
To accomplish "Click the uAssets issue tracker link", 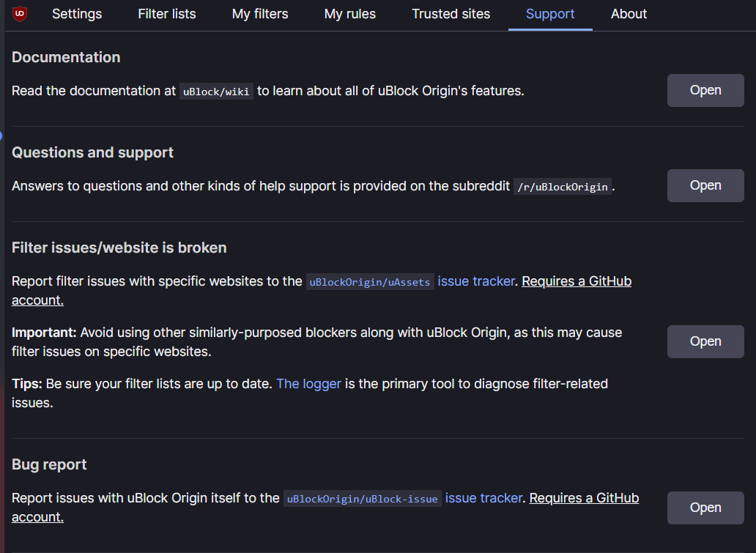I will (475, 281).
